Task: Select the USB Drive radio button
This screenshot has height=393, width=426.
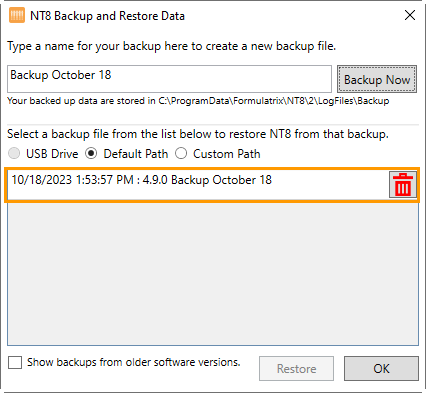Action: point(14,154)
